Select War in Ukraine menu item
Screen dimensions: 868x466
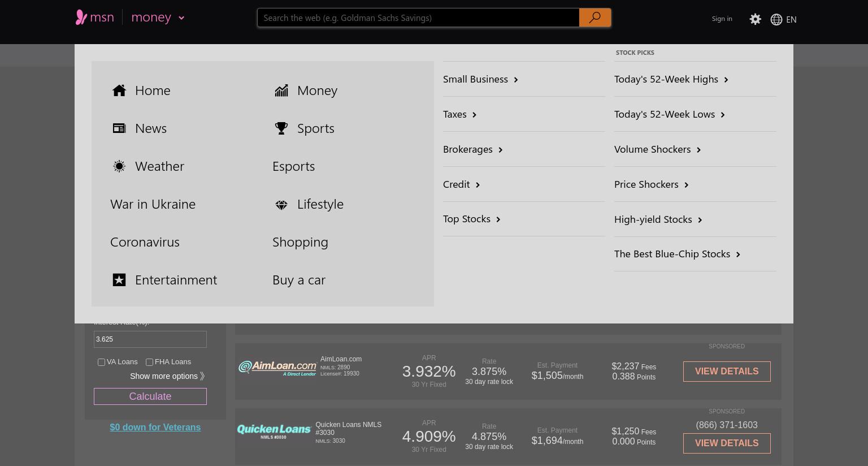coord(153,204)
